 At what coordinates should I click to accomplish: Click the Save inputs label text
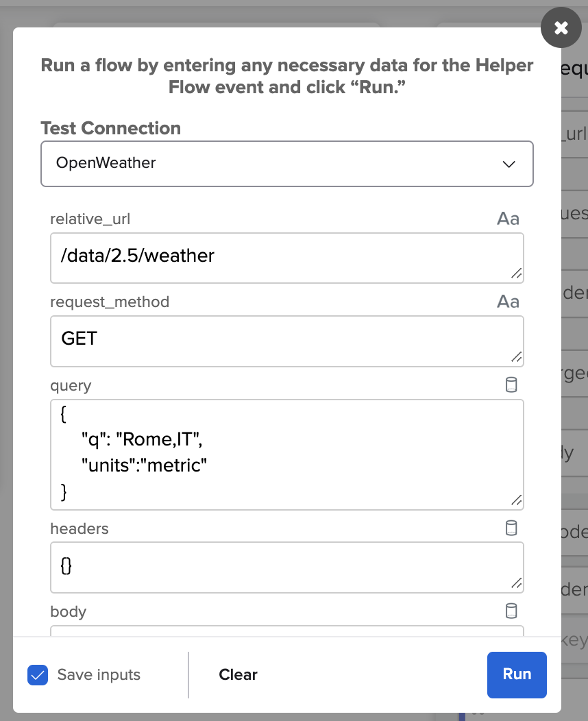tap(99, 675)
